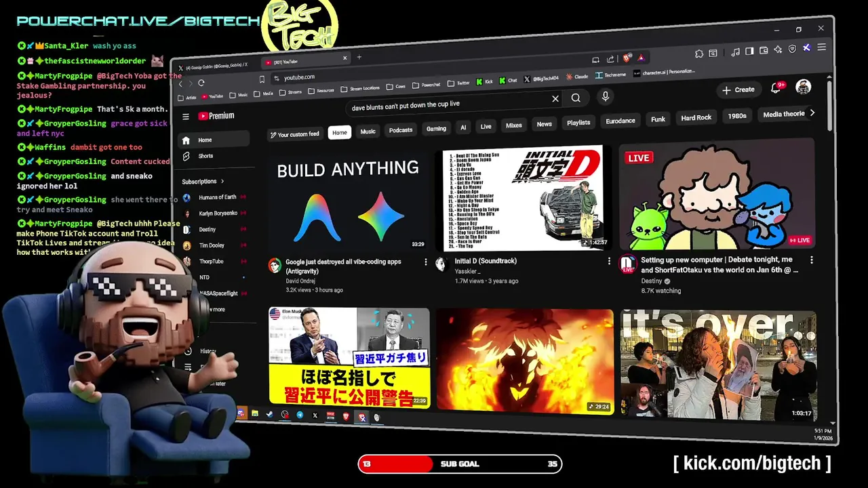Start voice search with the microphone

click(x=606, y=97)
